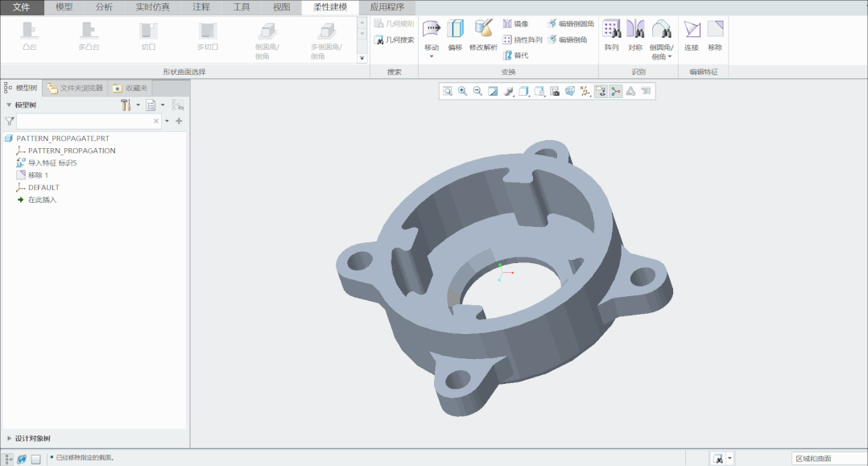Open filter search options dropdown arrow
The height and width of the screenshot is (466, 868).
(x=167, y=122)
